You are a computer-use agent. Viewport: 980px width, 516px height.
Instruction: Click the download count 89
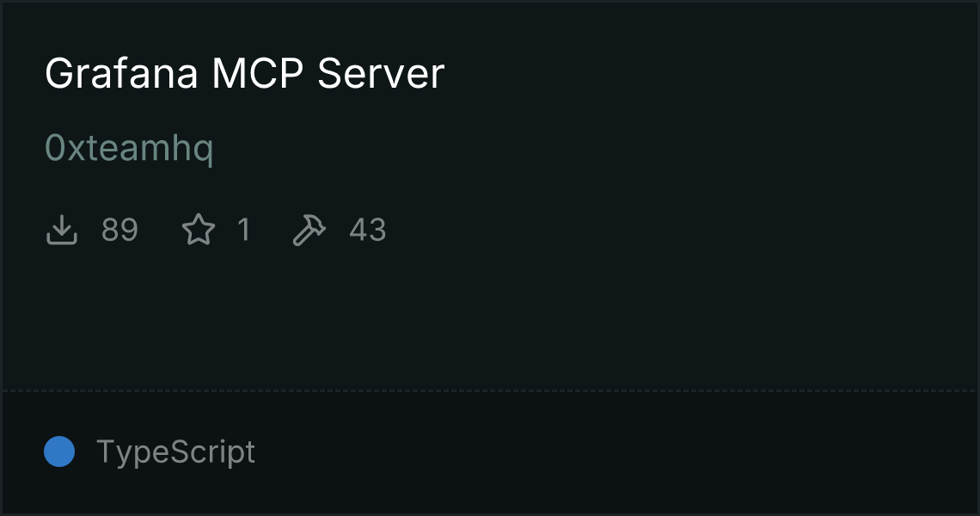119,230
